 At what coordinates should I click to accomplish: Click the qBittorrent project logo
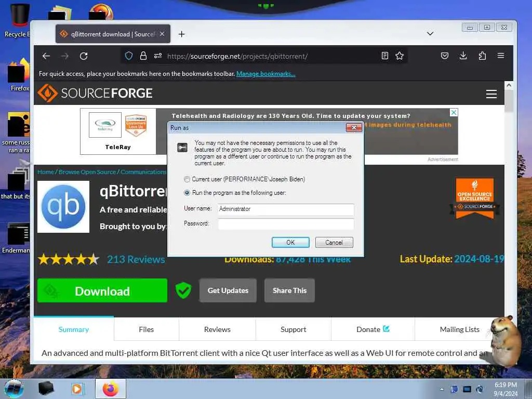63,207
